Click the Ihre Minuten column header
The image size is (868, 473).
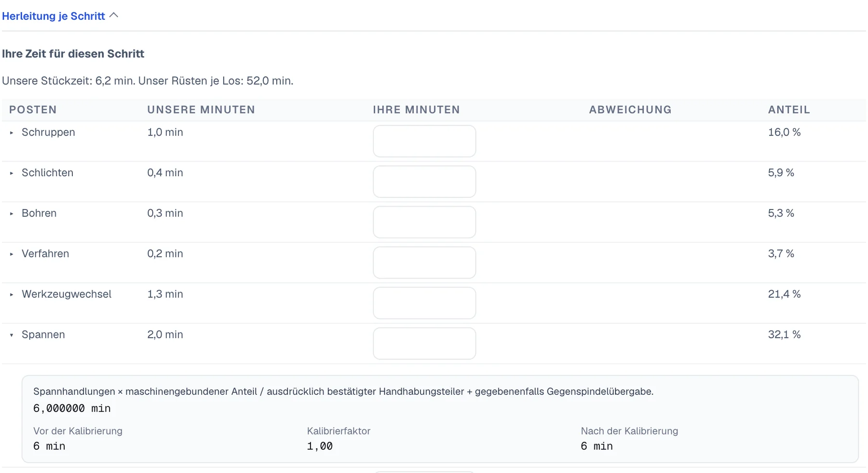coord(416,110)
